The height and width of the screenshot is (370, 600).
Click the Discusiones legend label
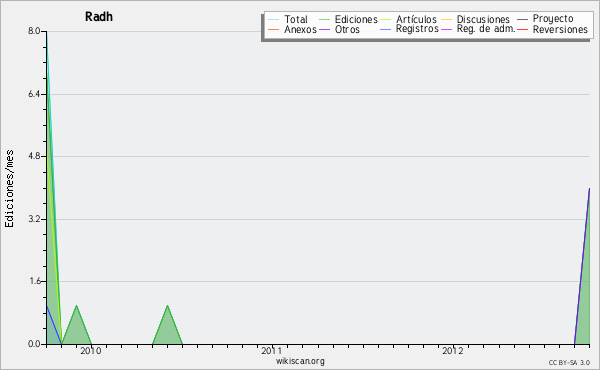483,20
